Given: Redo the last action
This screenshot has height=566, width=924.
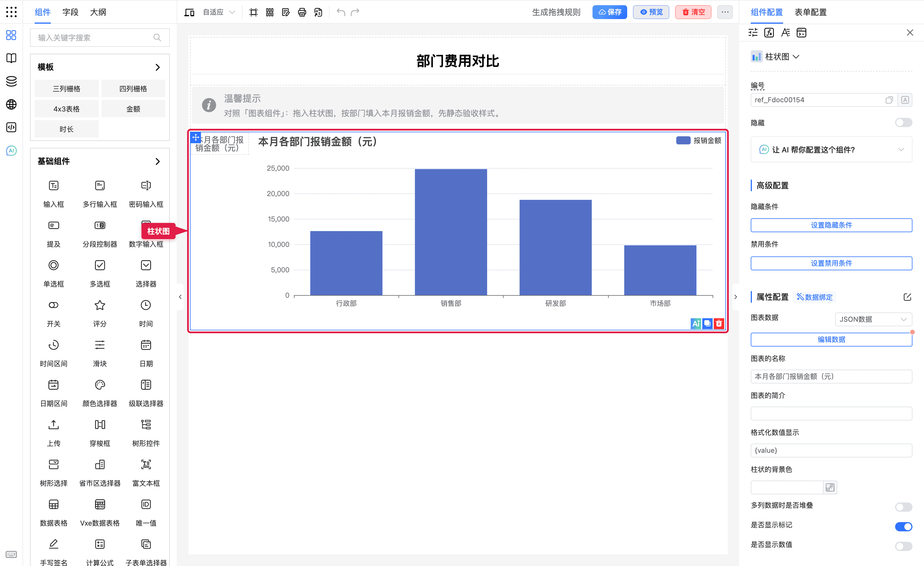Looking at the screenshot, I should (355, 12).
